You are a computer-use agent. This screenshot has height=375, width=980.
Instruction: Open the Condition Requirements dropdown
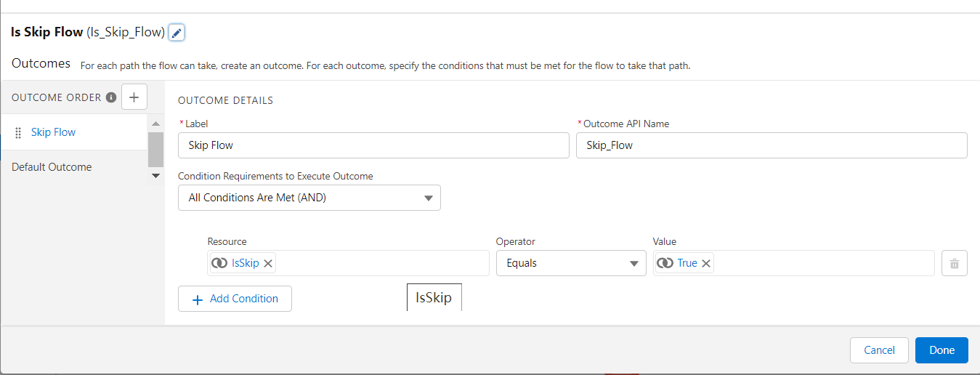309,198
